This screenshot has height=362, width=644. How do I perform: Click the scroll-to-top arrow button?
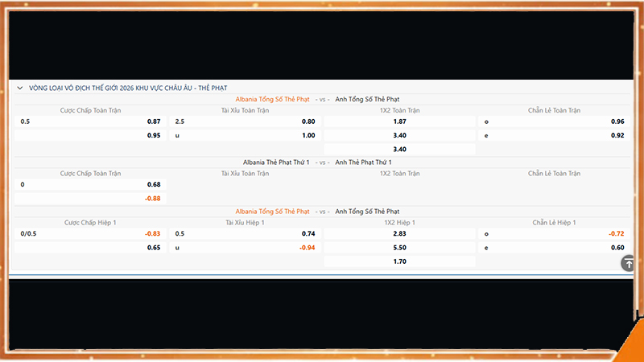coord(628,264)
